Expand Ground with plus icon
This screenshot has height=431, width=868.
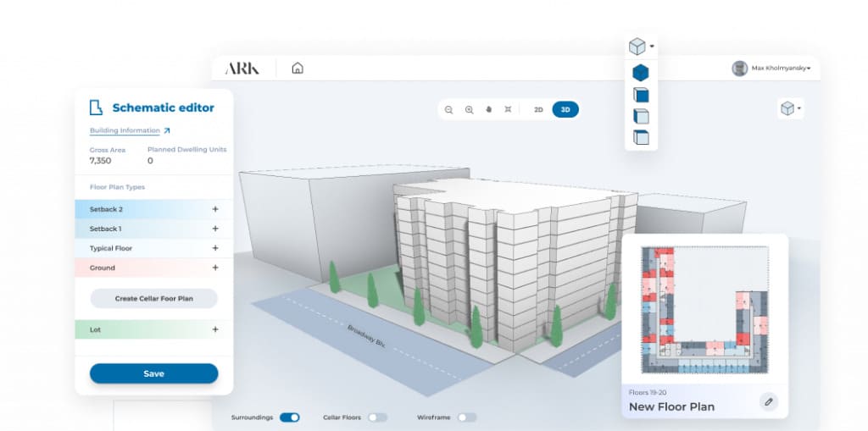click(x=215, y=268)
